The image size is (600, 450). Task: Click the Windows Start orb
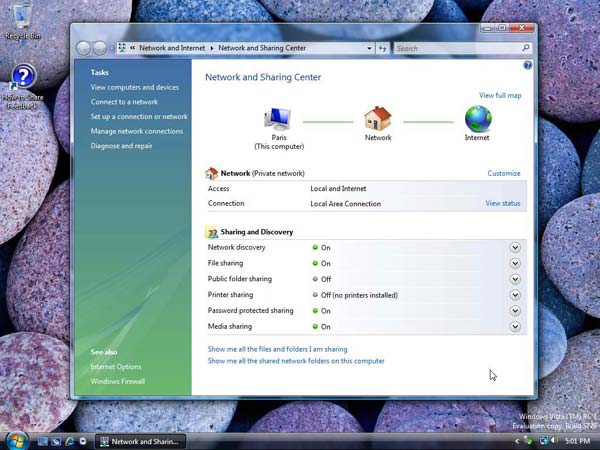click(x=17, y=440)
